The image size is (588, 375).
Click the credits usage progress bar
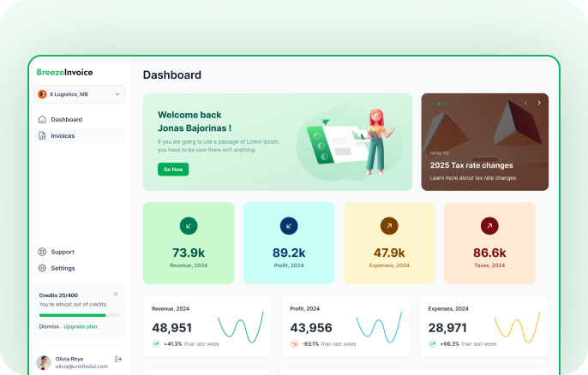[79, 315]
